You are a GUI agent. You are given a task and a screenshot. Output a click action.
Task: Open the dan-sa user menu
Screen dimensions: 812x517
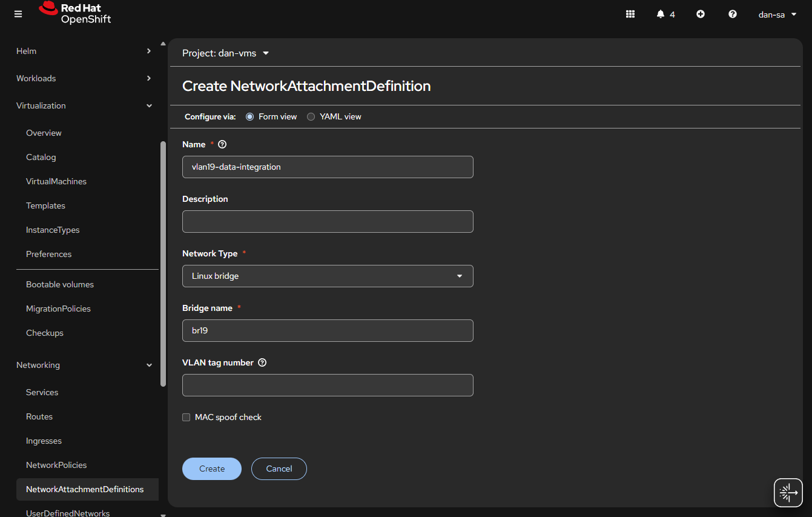(x=777, y=14)
